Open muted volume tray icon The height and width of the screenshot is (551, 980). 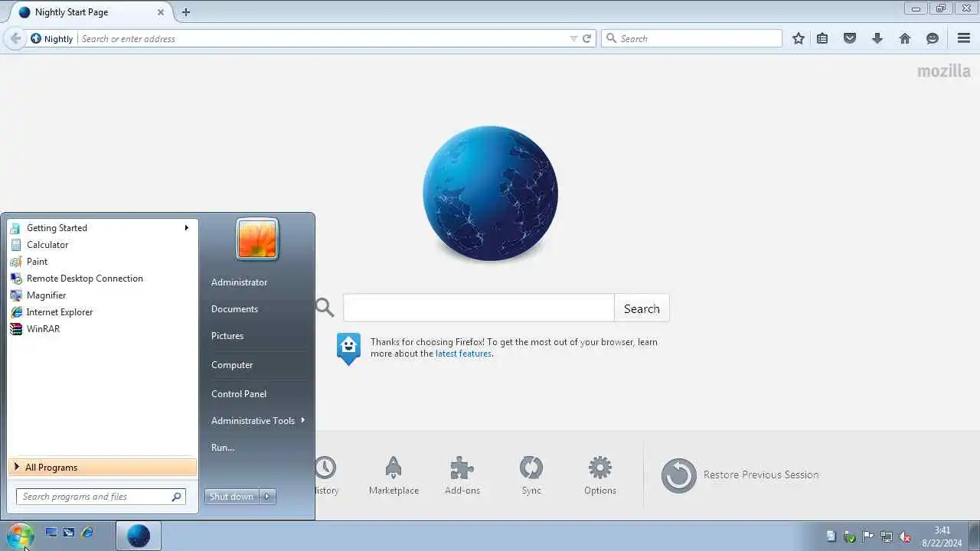click(x=905, y=536)
